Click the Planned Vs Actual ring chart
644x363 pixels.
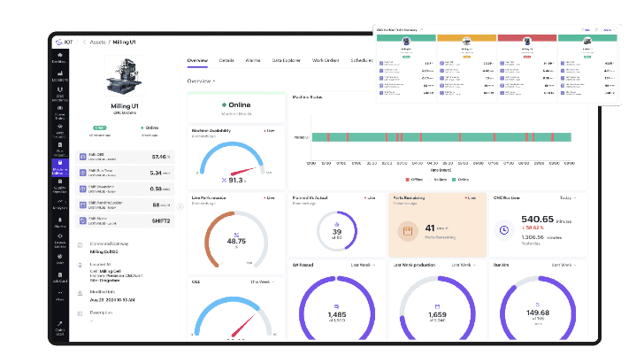(337, 231)
